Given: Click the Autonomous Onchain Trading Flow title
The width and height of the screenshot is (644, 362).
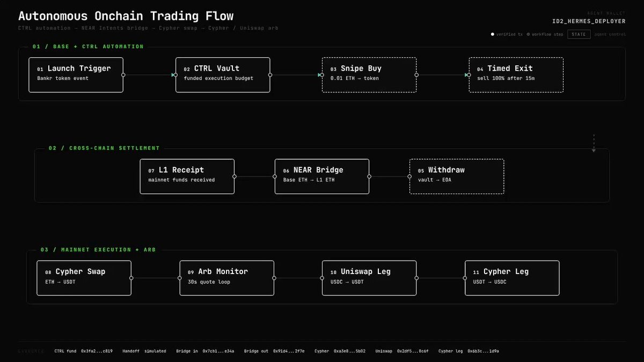Looking at the screenshot, I should pos(126,16).
